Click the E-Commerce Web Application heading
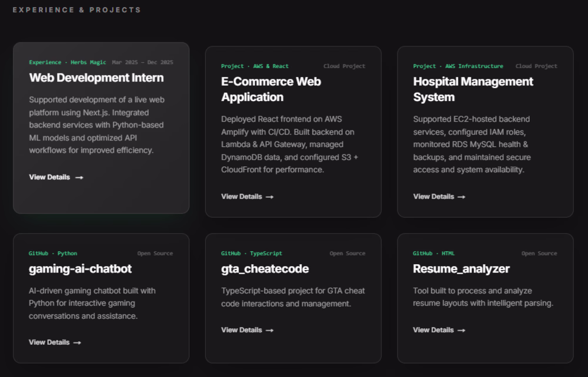Screen dimensions: 588x377 click(x=271, y=89)
